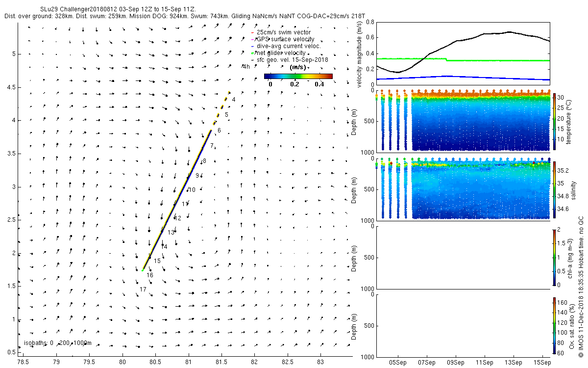
Task: Click the 'Dist. over ground: 328km' summary line
Action: (186, 16)
